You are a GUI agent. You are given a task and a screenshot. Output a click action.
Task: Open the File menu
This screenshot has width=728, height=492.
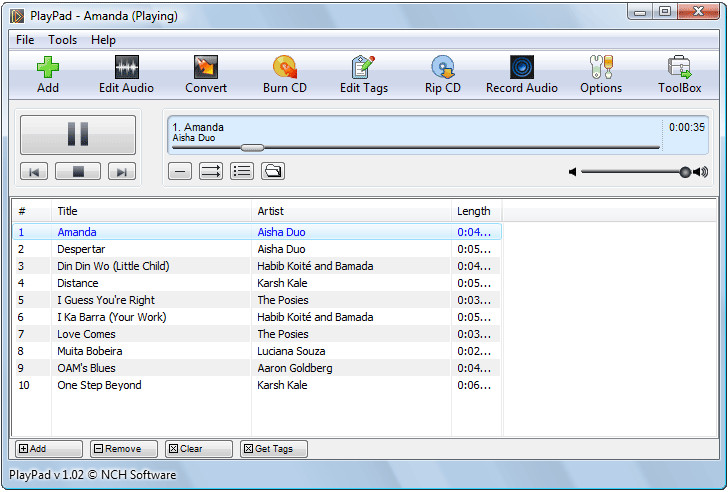tap(25, 40)
